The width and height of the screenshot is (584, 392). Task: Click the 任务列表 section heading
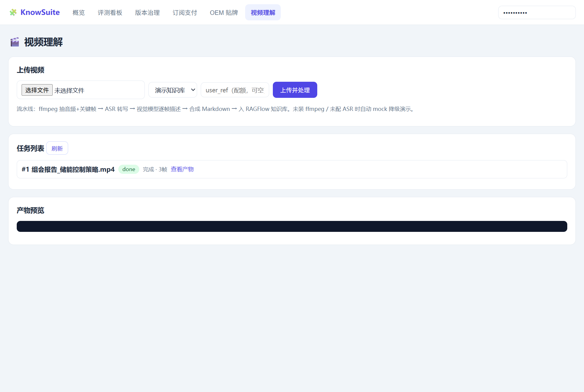pos(30,148)
